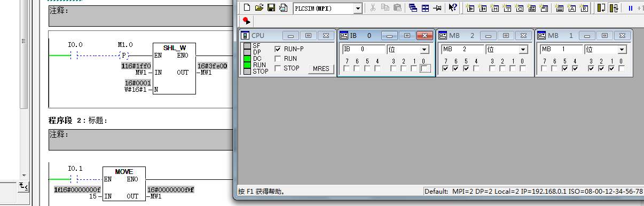Uncheck bit 4 in MB 1 window
Screen dimensions: 644x206
coord(575,68)
